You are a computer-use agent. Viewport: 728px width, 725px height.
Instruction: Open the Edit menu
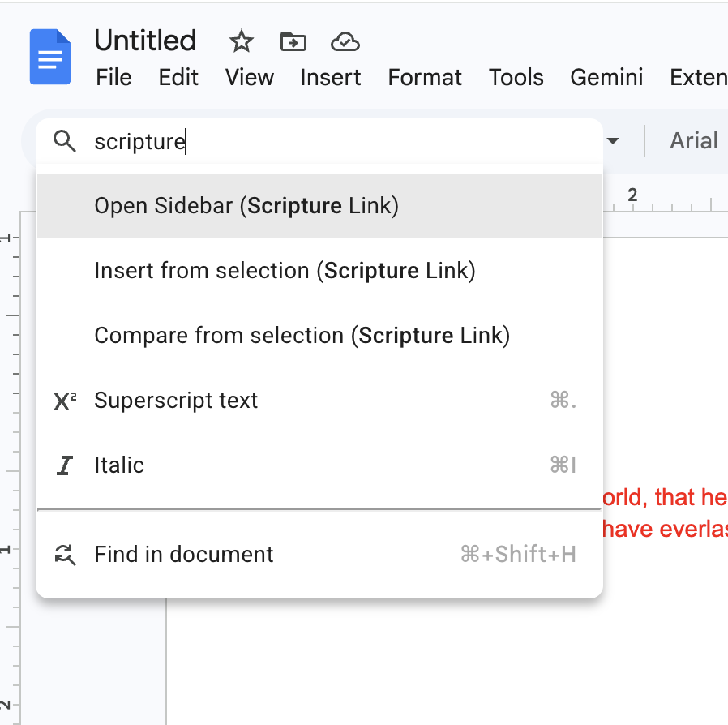point(178,77)
